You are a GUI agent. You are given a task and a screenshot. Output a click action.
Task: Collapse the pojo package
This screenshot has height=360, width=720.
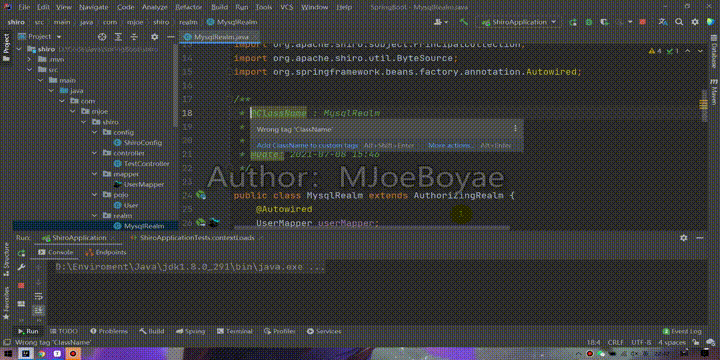click(95, 195)
